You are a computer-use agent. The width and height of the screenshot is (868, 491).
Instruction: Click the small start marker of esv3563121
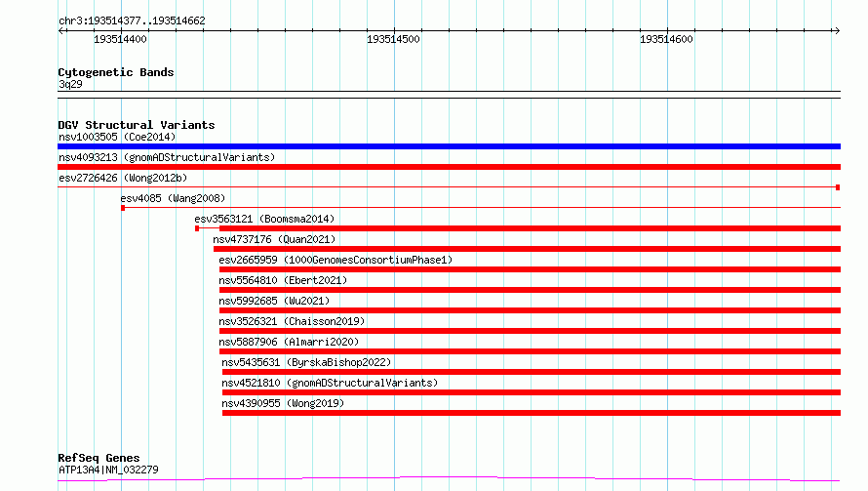pyautogui.click(x=197, y=228)
